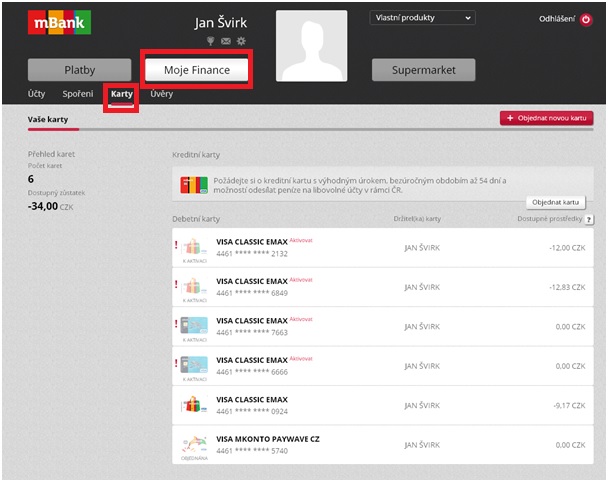Click the -12,83 CZK balance value
608x482 pixels.
[x=567, y=287]
